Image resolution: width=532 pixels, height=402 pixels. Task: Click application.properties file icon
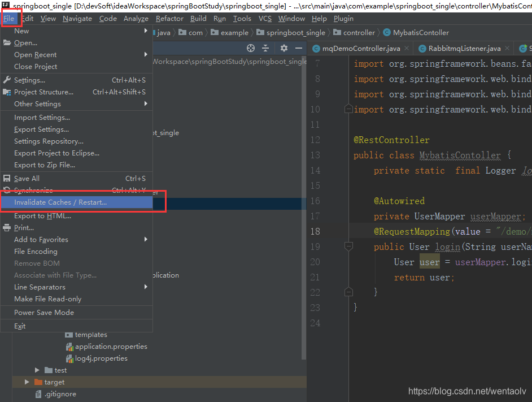click(69, 347)
